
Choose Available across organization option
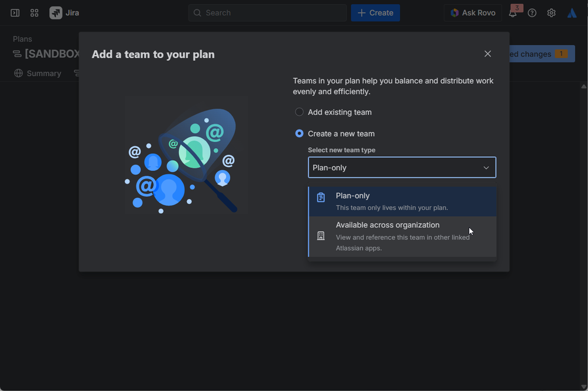(x=403, y=236)
